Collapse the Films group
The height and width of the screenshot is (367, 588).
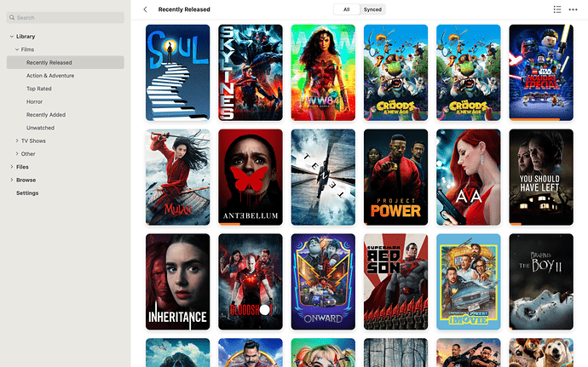[x=17, y=49]
